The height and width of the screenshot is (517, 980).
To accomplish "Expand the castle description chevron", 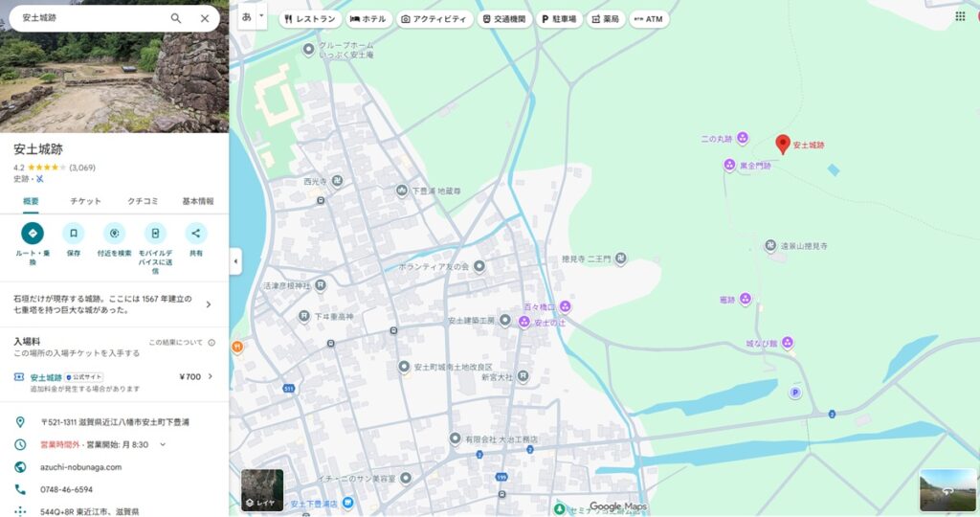I will pos(209,304).
